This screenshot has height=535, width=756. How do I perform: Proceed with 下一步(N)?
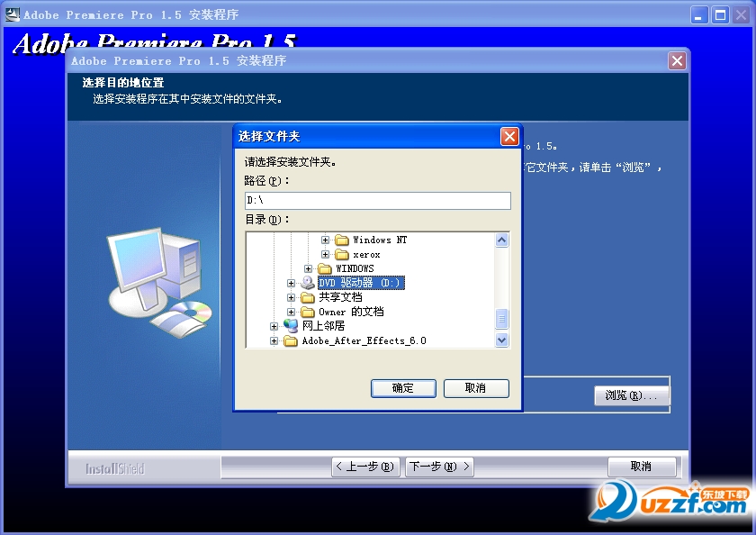[439, 467]
